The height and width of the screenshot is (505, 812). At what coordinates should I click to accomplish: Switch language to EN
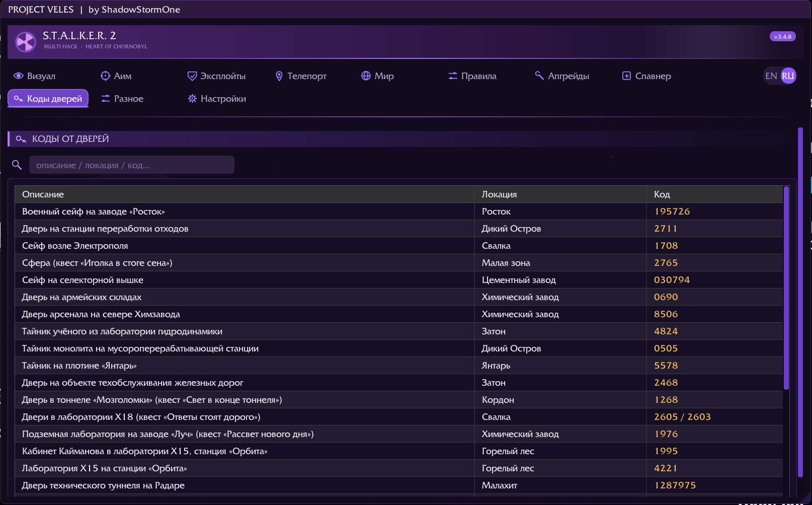point(771,76)
